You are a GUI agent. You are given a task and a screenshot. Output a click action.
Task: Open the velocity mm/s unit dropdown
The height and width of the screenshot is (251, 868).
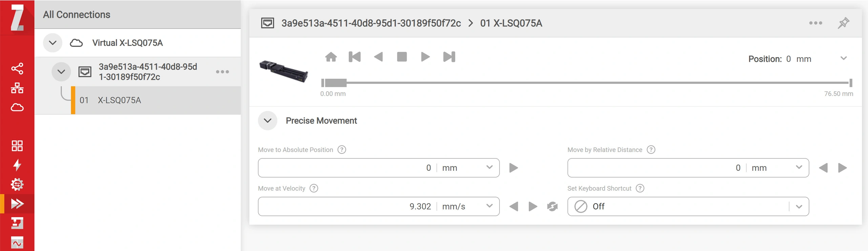pos(489,206)
